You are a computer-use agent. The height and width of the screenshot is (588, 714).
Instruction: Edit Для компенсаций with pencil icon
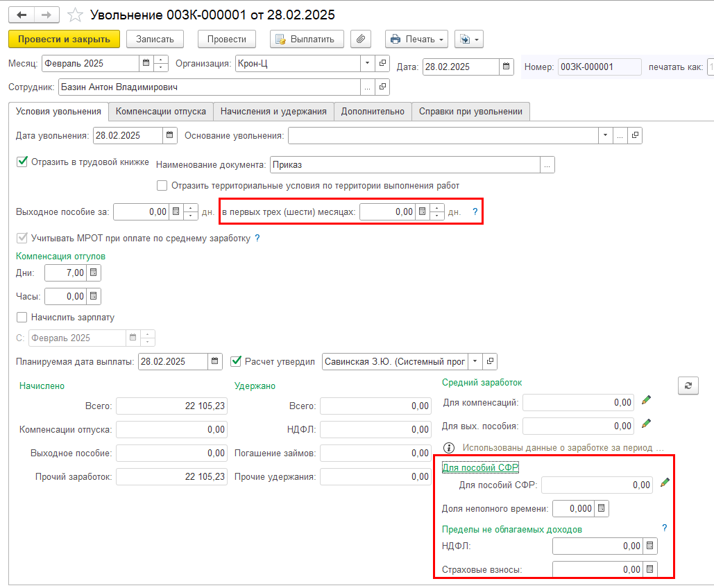(x=646, y=401)
